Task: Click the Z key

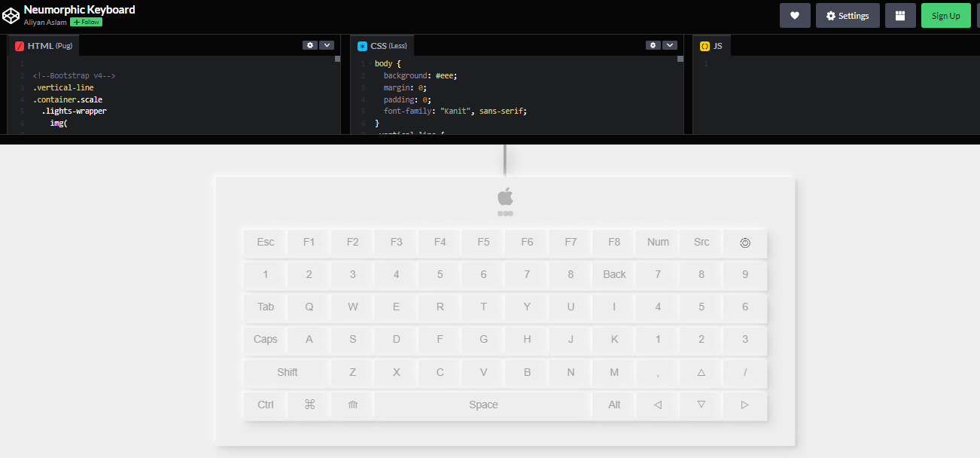Action: [353, 372]
